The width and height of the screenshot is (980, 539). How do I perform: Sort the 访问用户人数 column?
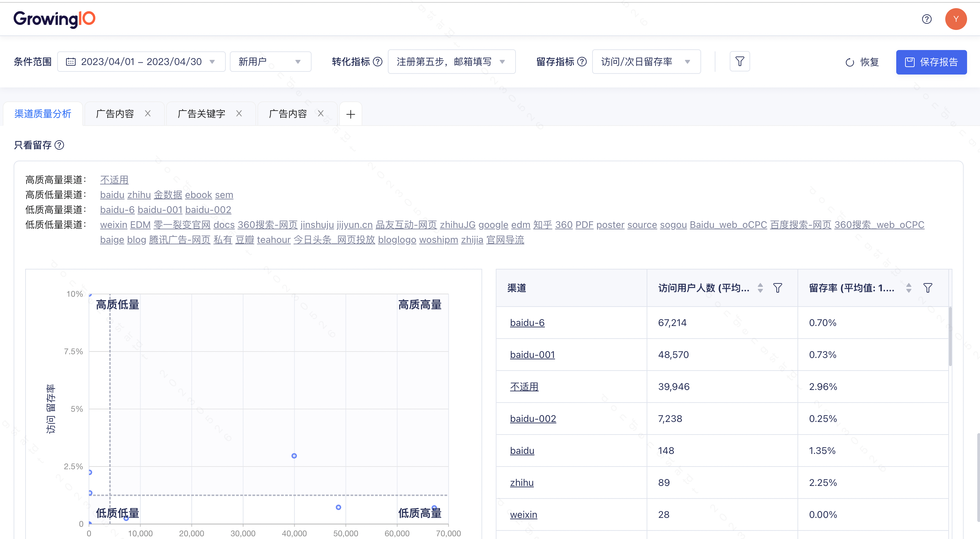(x=760, y=288)
